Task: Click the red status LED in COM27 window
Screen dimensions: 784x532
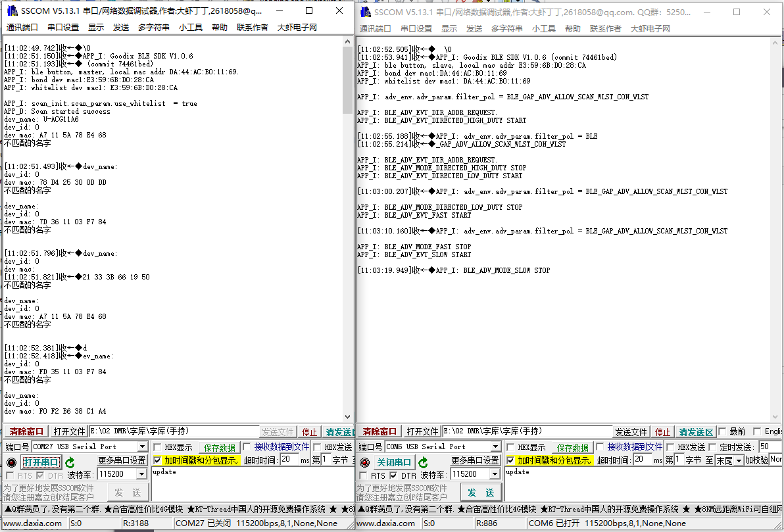Action: (11, 462)
